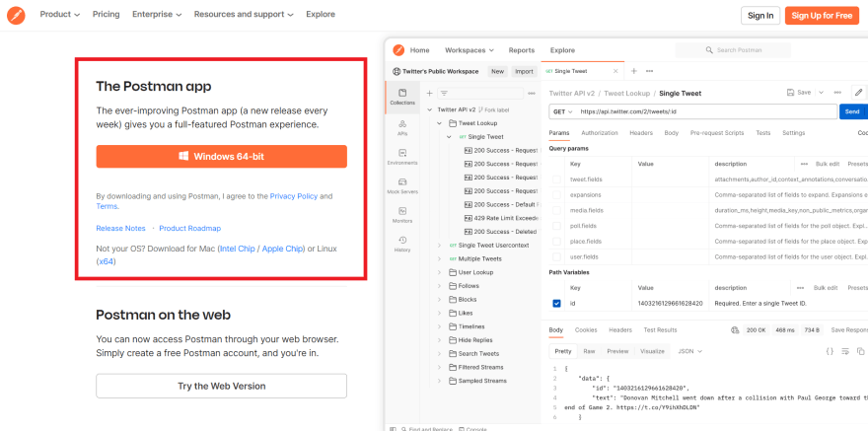Close the Single Tweet request tab

click(615, 71)
